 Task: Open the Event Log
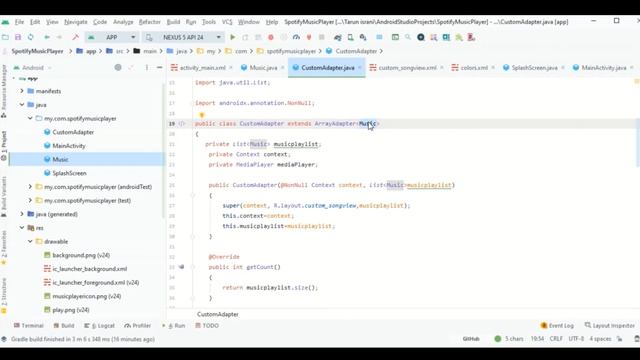coord(557,326)
